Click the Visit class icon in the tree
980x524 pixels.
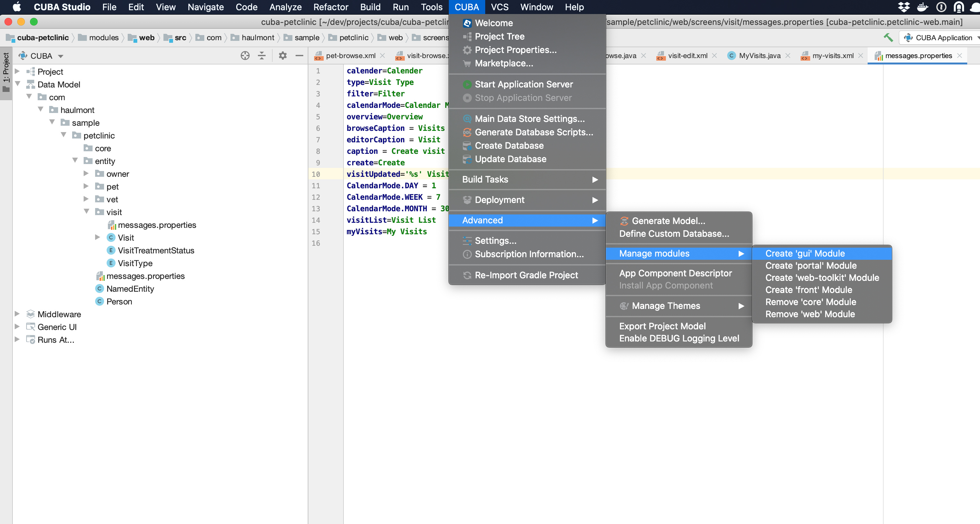click(111, 238)
